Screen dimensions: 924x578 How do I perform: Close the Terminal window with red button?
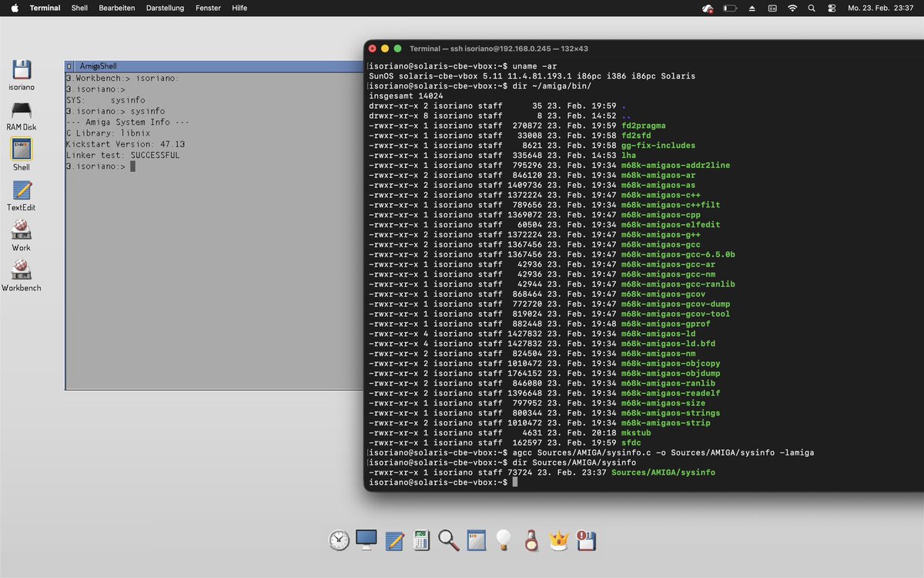[x=373, y=49]
